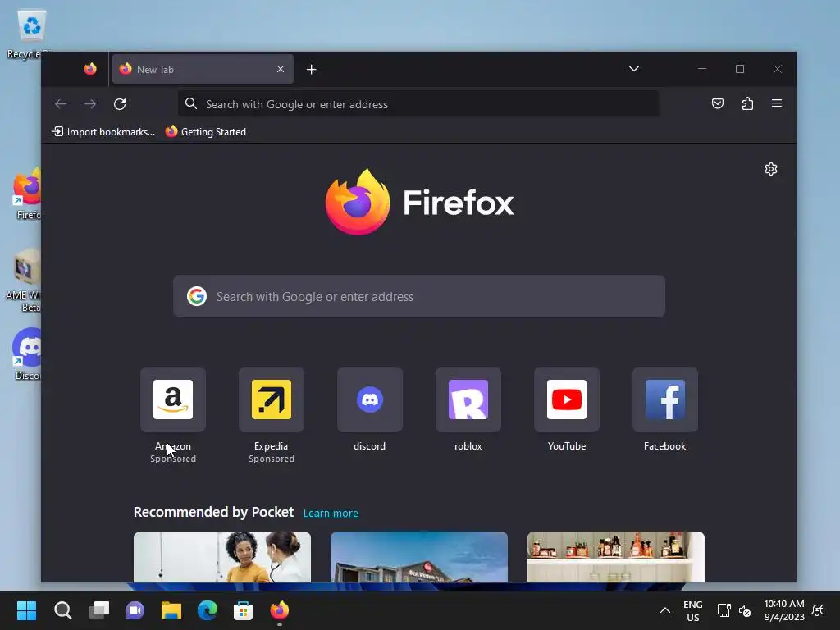Open the Windows Start menu
Image resolution: width=840 pixels, height=630 pixels.
point(26,610)
